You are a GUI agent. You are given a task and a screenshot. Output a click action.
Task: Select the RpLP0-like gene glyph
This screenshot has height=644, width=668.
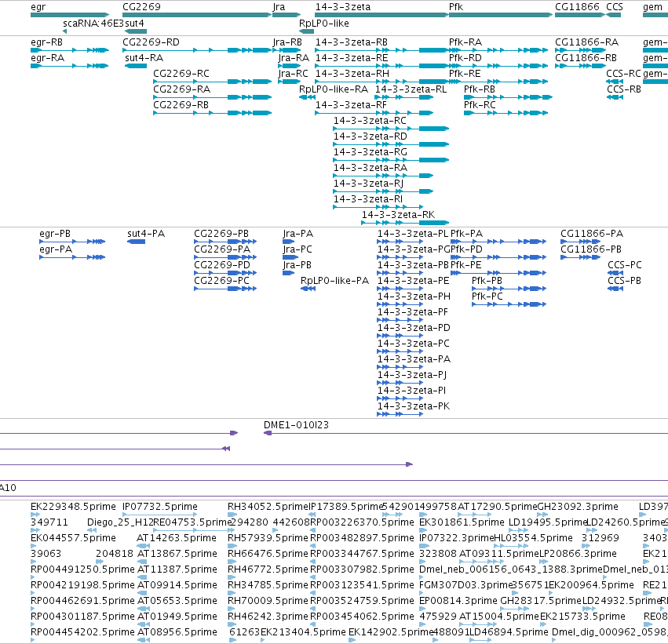coord(307,31)
